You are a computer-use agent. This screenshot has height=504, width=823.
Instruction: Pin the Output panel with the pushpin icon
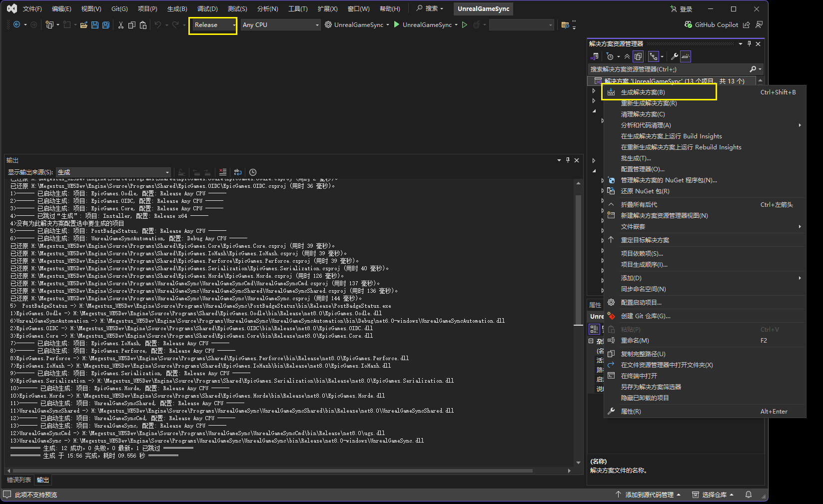pyautogui.click(x=568, y=160)
